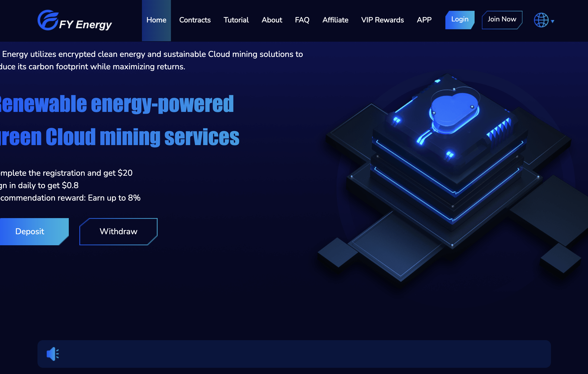This screenshot has width=588, height=374.
Task: Open the APP download page
Action: pyautogui.click(x=424, y=20)
